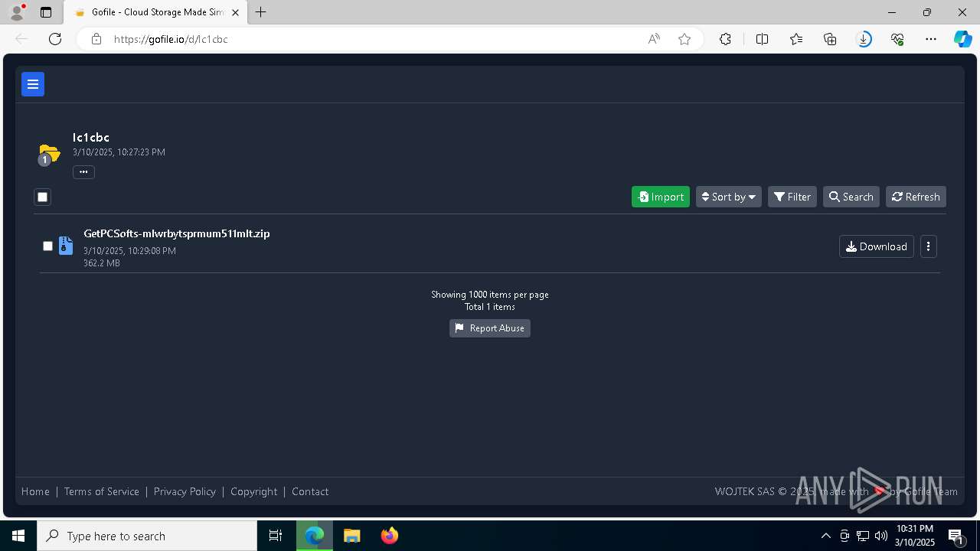
Task: Launch Firefox from the taskbar
Action: [390, 536]
